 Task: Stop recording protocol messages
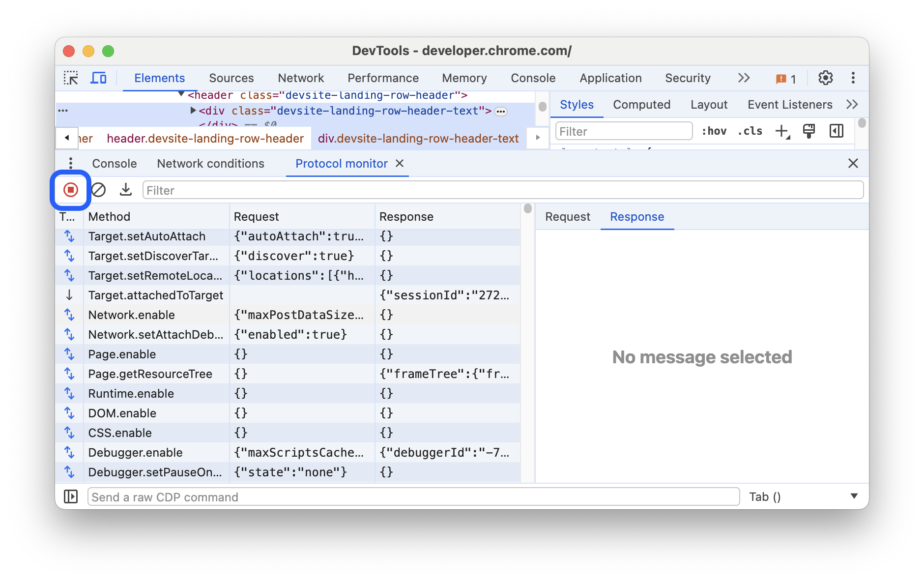pyautogui.click(x=70, y=190)
